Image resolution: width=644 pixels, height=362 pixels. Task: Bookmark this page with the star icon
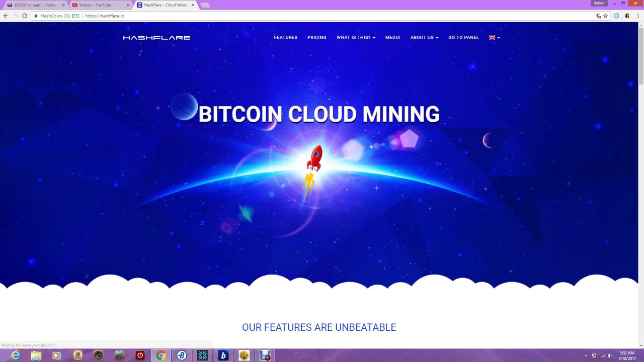pyautogui.click(x=605, y=16)
